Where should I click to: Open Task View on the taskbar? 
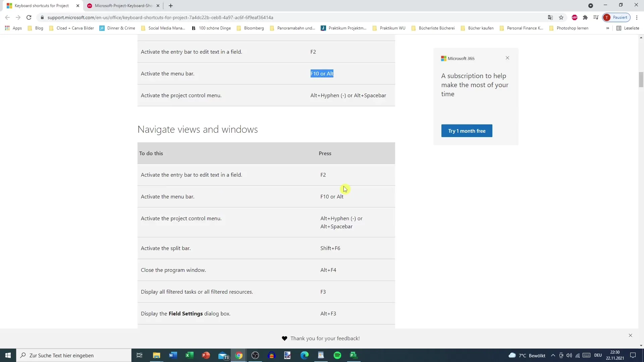pyautogui.click(x=140, y=355)
